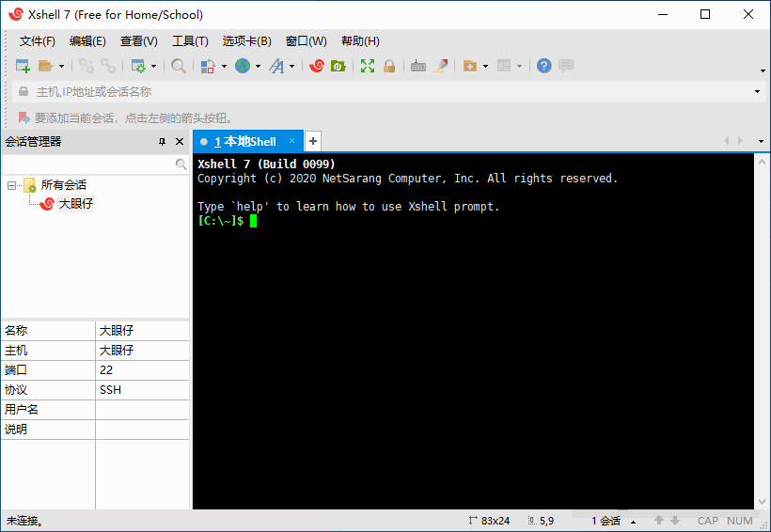Click the chat feedback bubble icon
The width and height of the screenshot is (771, 532).
(x=566, y=66)
